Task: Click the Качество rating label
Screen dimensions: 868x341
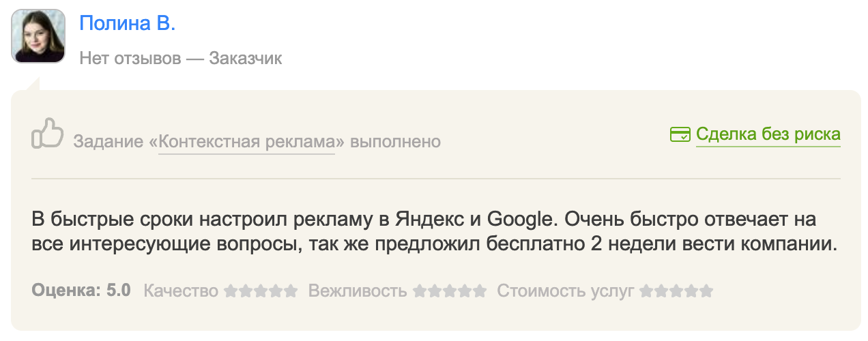Action: pyautogui.click(x=181, y=291)
